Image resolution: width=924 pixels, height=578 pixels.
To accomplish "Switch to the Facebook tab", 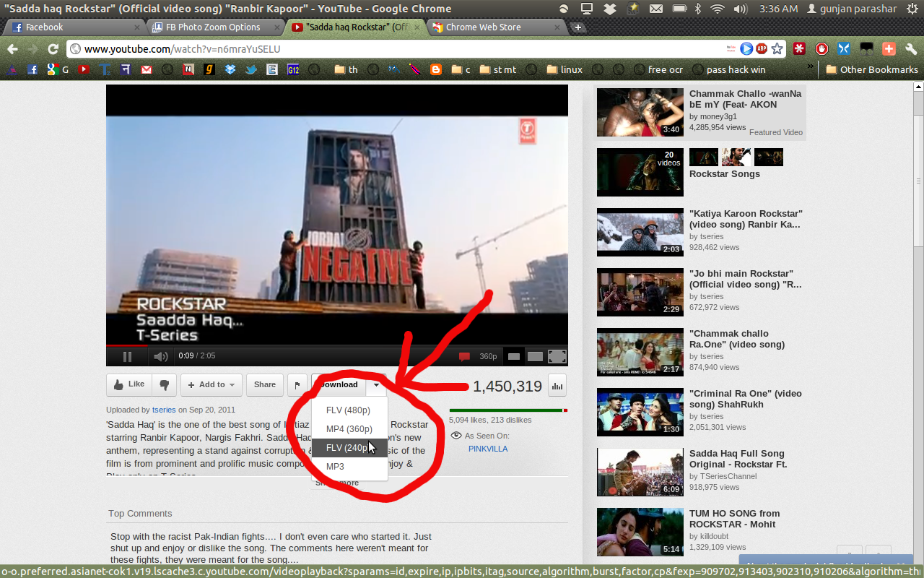I will point(76,27).
